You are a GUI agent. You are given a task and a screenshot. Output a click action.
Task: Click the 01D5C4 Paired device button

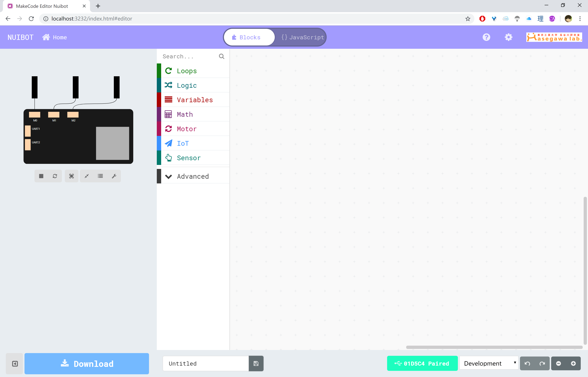422,364
